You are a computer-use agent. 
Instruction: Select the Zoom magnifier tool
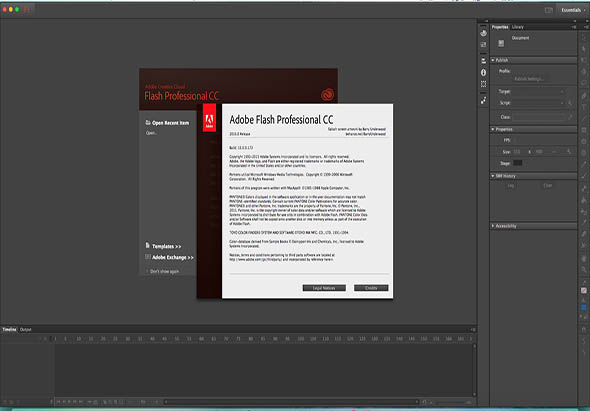[x=584, y=269]
